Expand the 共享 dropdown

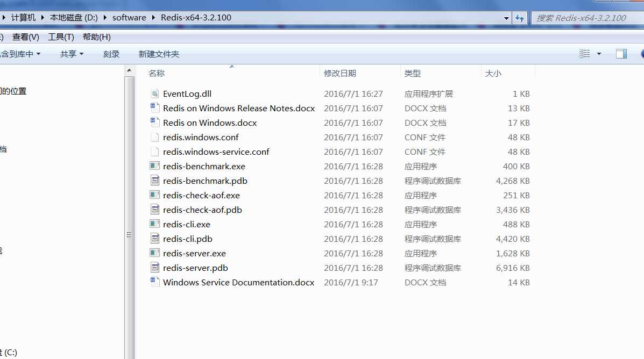[x=81, y=54]
